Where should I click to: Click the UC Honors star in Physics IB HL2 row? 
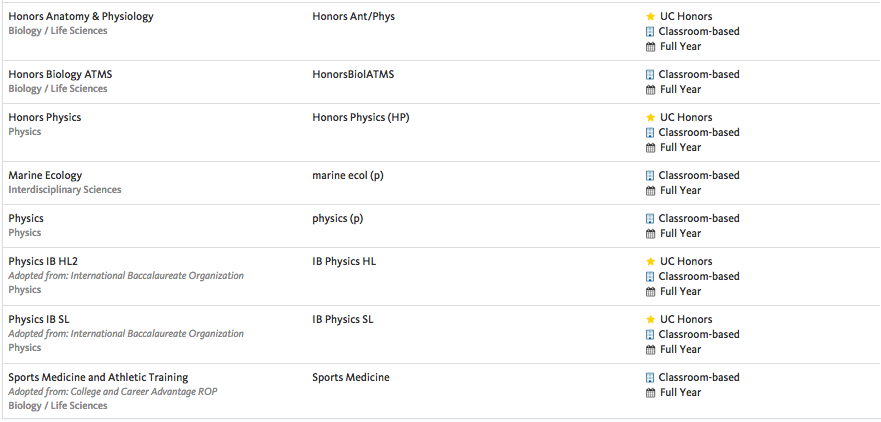pos(651,262)
